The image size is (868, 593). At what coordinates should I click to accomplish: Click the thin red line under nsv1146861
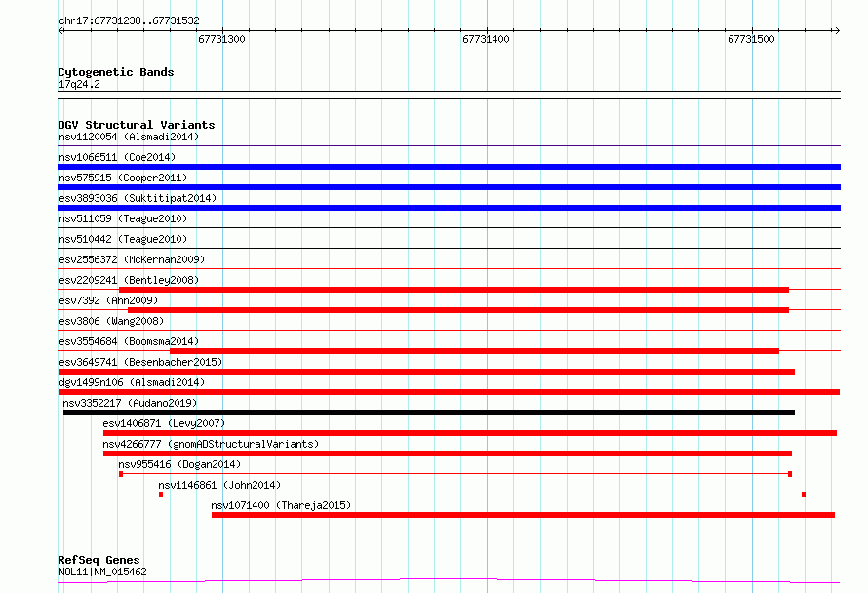click(482, 494)
